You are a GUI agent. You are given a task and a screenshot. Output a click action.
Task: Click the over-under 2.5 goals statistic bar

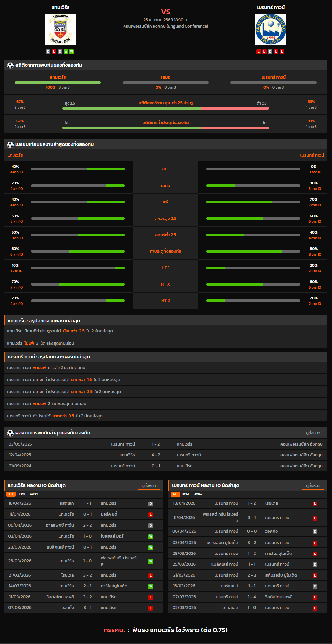[x=166, y=108]
